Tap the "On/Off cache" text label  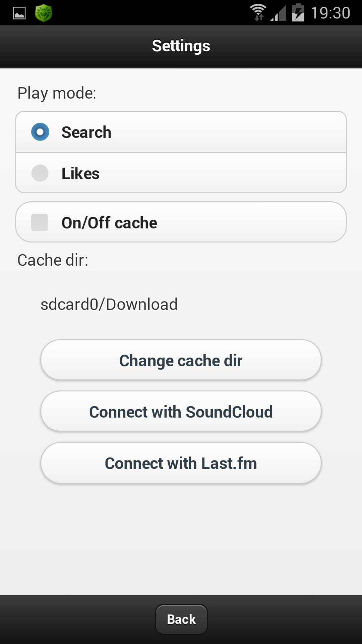click(109, 223)
